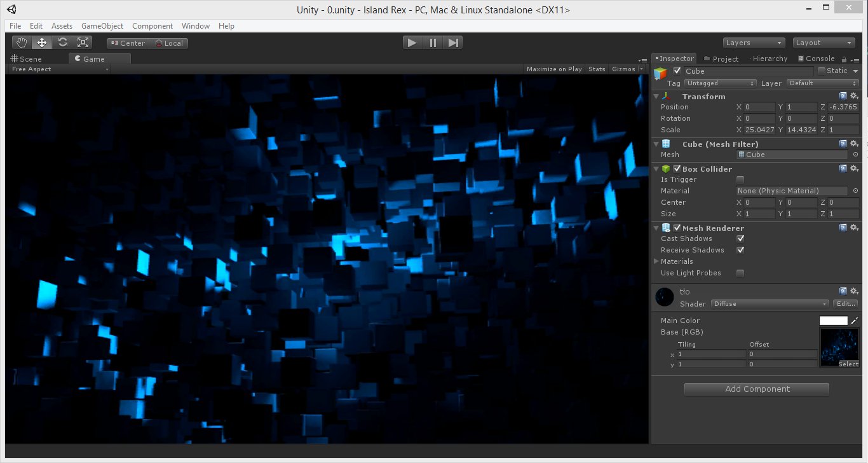The width and height of the screenshot is (868, 463).
Task: Toggle the Stats overlay
Action: pyautogui.click(x=597, y=69)
